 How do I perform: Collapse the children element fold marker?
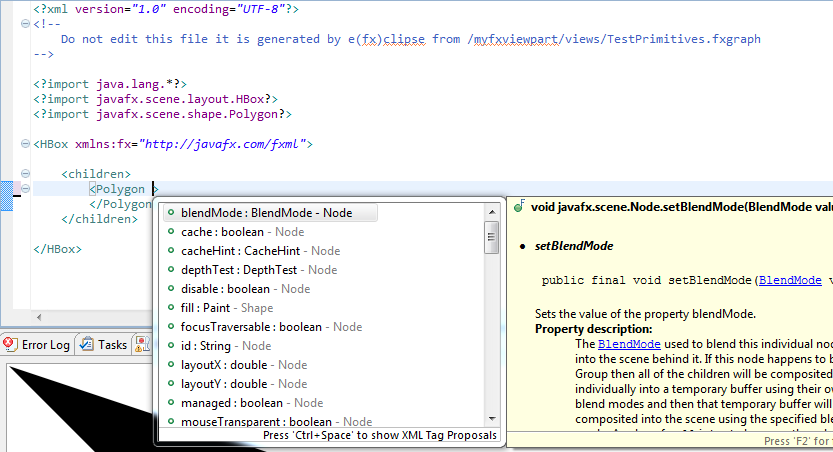click(26, 174)
